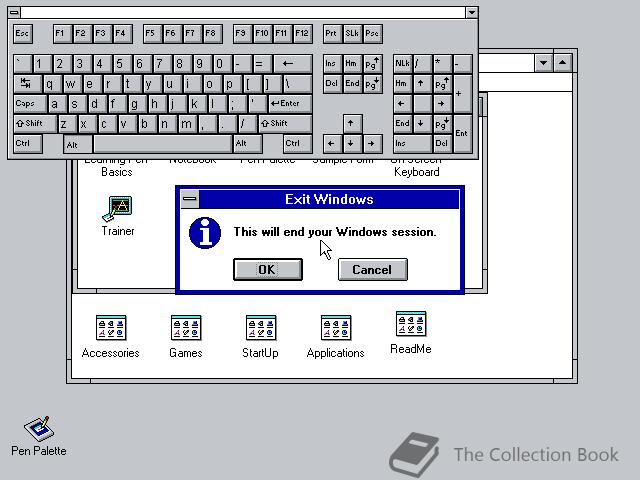640x480 pixels.
Task: Tap the right arrow in cursor cluster
Action: point(372,144)
